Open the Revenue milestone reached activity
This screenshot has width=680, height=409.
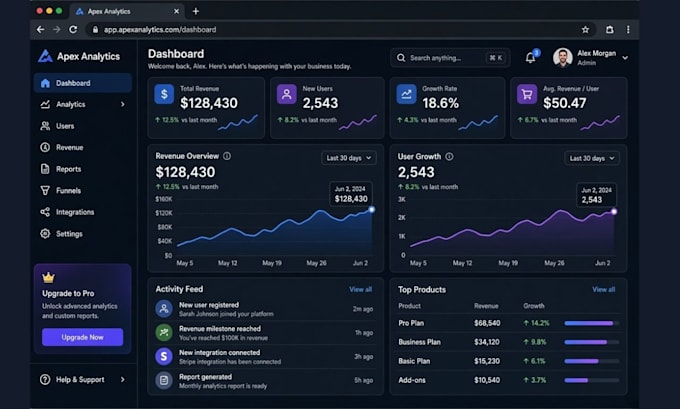[265, 333]
